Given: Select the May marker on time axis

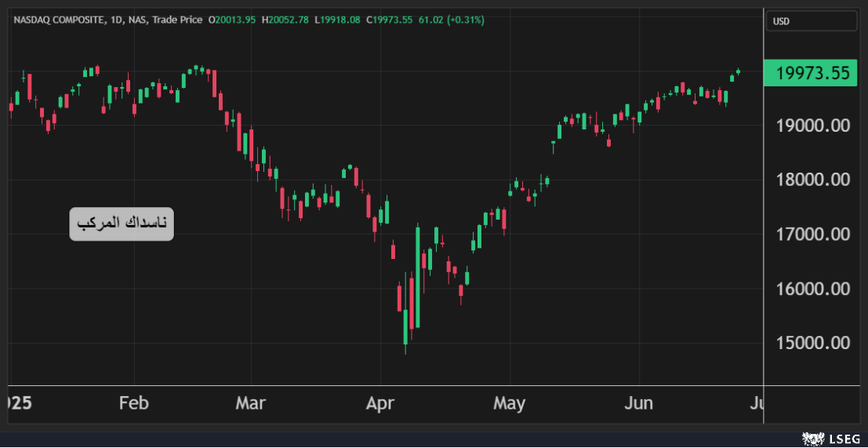Looking at the screenshot, I should [x=510, y=404].
